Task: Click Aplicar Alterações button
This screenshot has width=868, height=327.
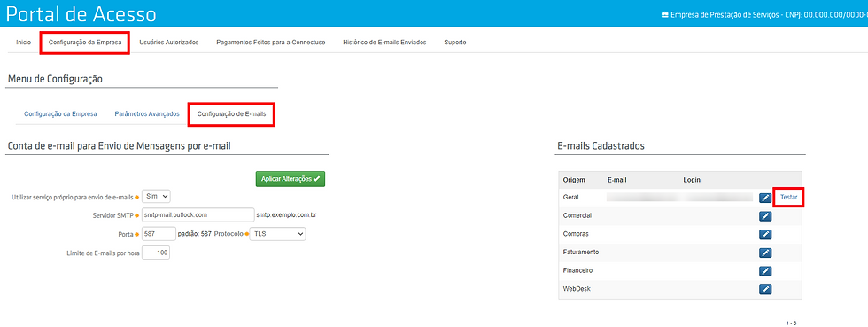Action: [291, 179]
